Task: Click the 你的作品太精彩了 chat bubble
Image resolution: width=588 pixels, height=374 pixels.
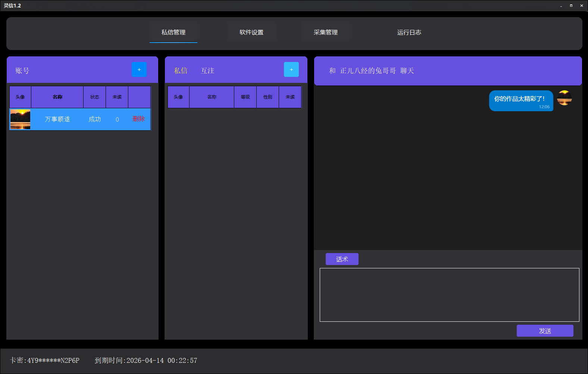Action: (521, 101)
